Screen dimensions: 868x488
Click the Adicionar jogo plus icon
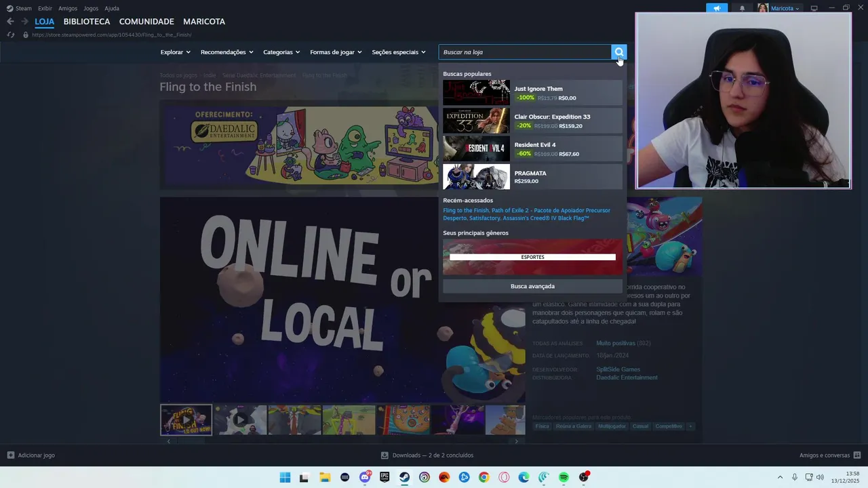(x=10, y=455)
